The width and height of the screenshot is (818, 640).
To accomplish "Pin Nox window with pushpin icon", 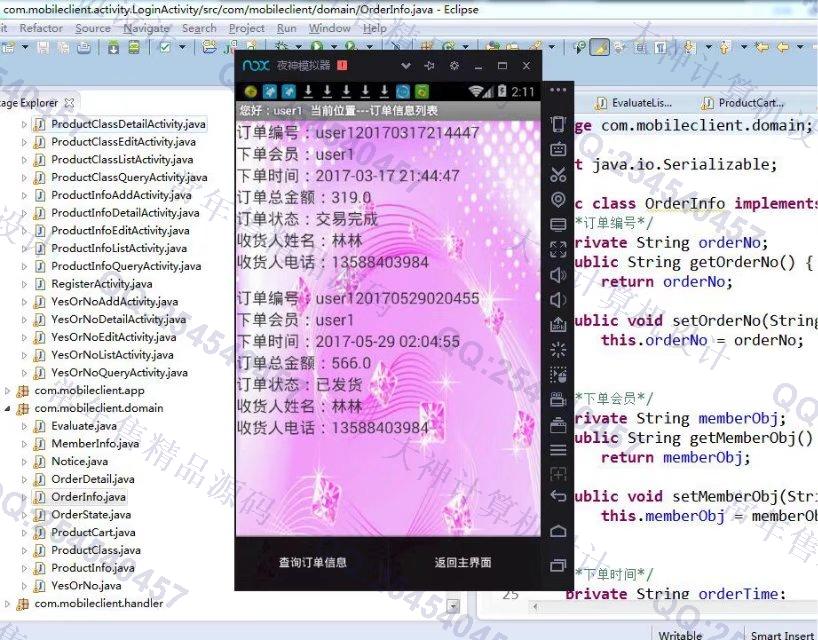I will click(429, 66).
